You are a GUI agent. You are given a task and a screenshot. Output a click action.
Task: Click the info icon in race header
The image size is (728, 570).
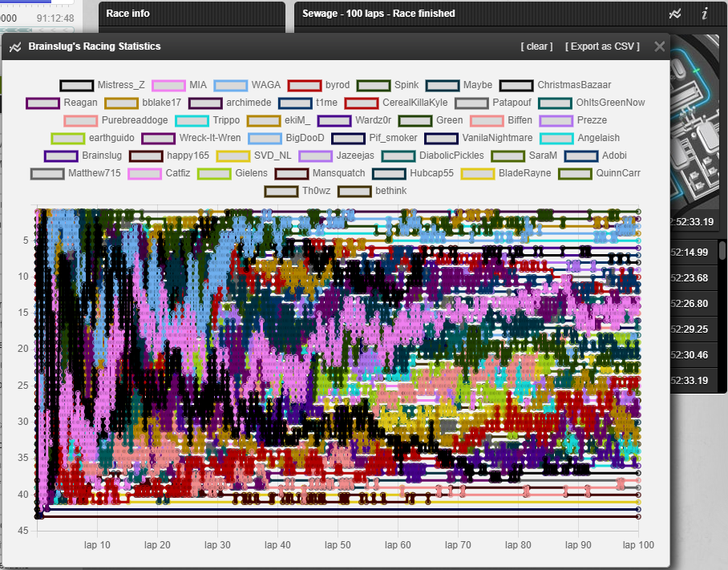(x=704, y=14)
